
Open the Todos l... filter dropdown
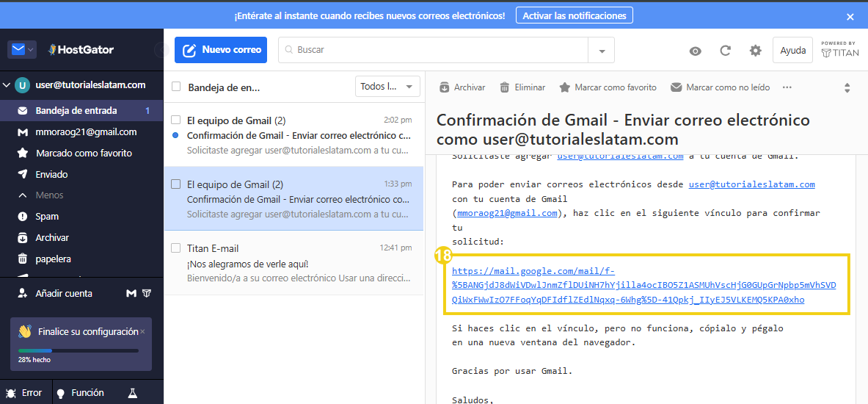coord(387,87)
